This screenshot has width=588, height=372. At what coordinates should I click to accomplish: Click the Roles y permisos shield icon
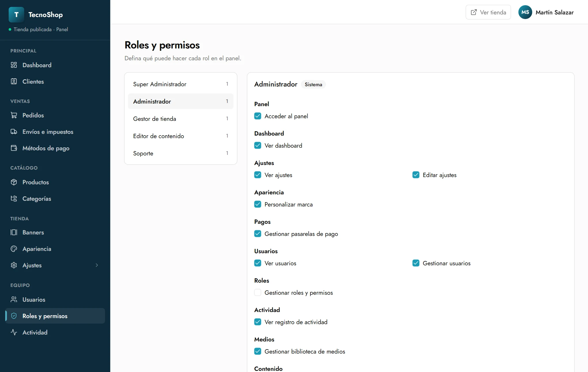point(14,316)
